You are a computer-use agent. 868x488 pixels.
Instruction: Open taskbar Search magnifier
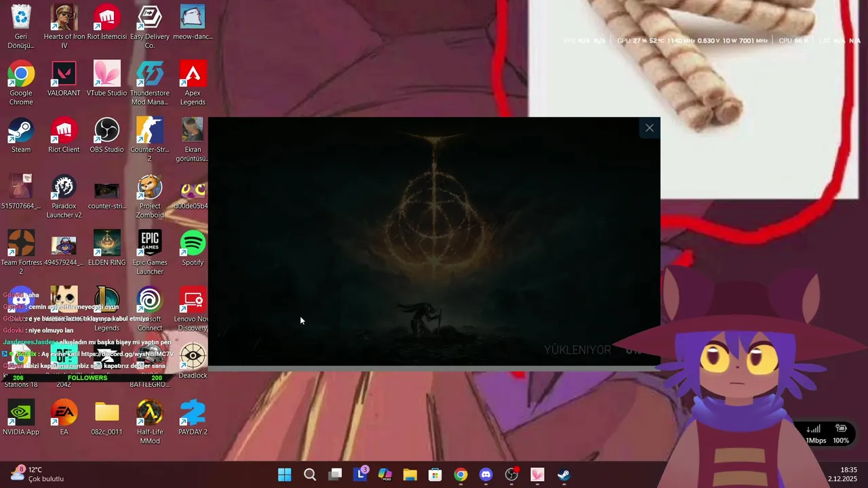(310, 474)
